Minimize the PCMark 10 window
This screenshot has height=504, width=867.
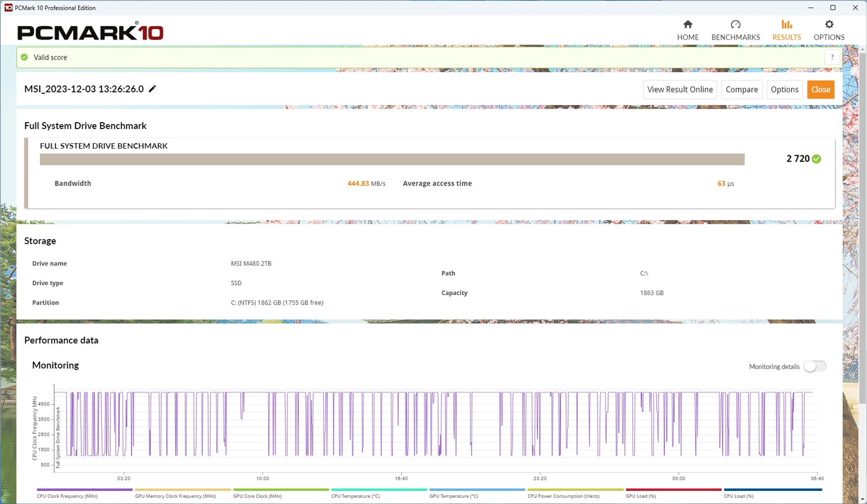(x=811, y=8)
